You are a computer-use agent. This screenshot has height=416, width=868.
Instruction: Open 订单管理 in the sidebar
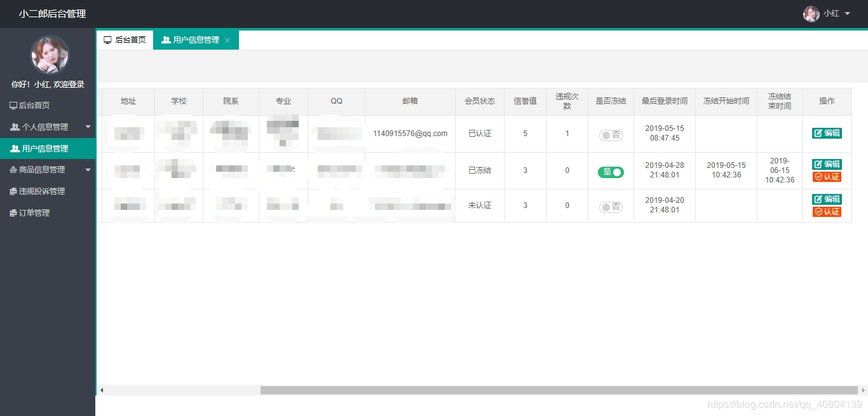click(x=48, y=213)
